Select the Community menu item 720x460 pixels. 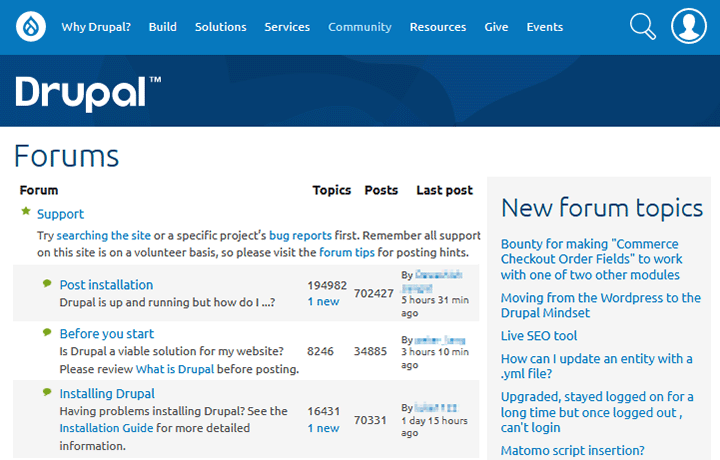[359, 27]
